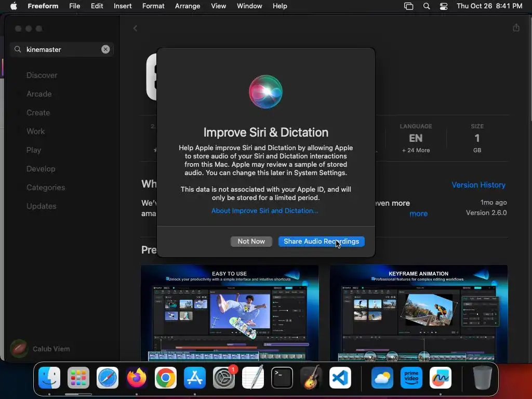Image resolution: width=532 pixels, height=399 pixels.
Task: Open the Format menu
Action: pyautogui.click(x=153, y=6)
